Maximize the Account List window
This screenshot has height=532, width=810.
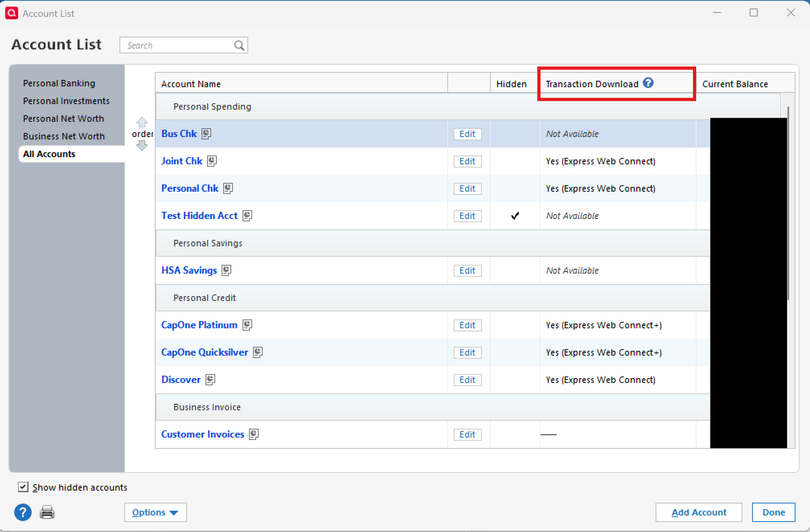[x=754, y=13]
